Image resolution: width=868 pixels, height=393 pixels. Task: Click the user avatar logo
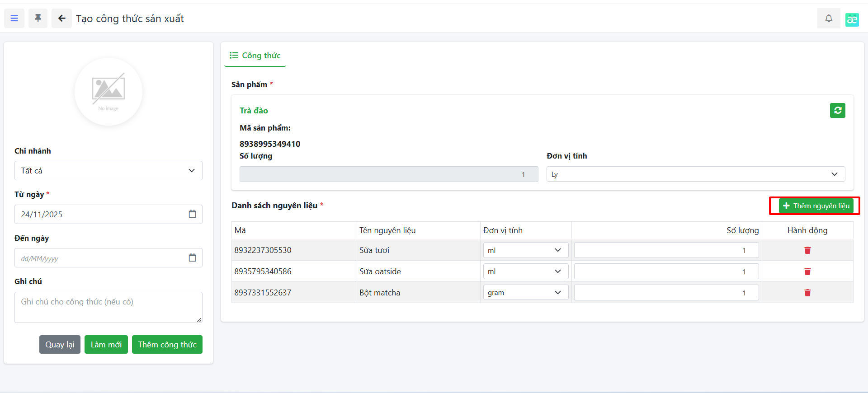click(852, 19)
